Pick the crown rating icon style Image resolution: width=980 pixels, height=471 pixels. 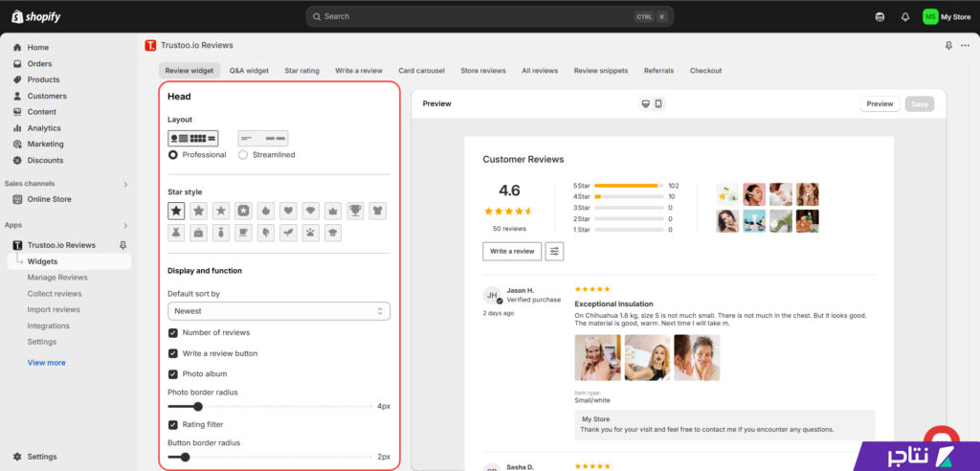click(332, 211)
